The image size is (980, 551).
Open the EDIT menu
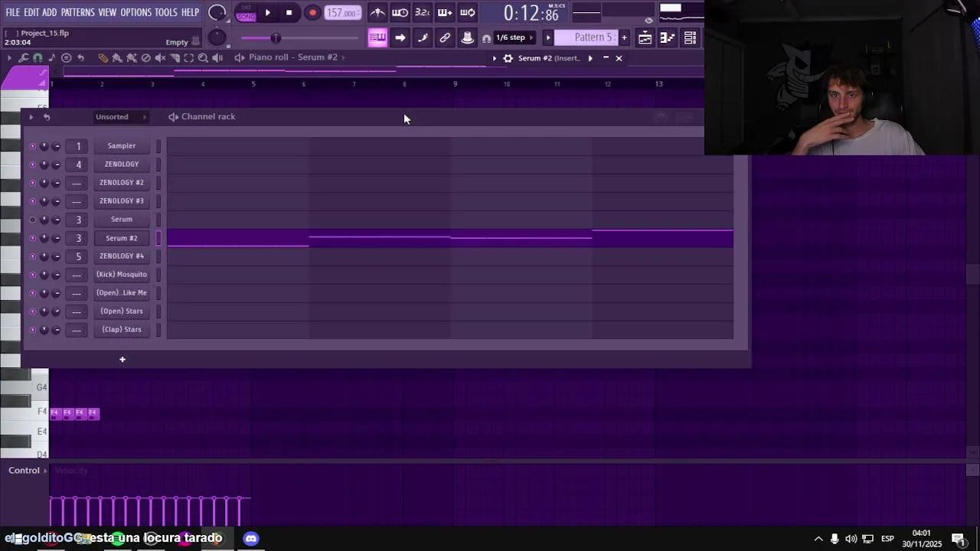(x=31, y=12)
